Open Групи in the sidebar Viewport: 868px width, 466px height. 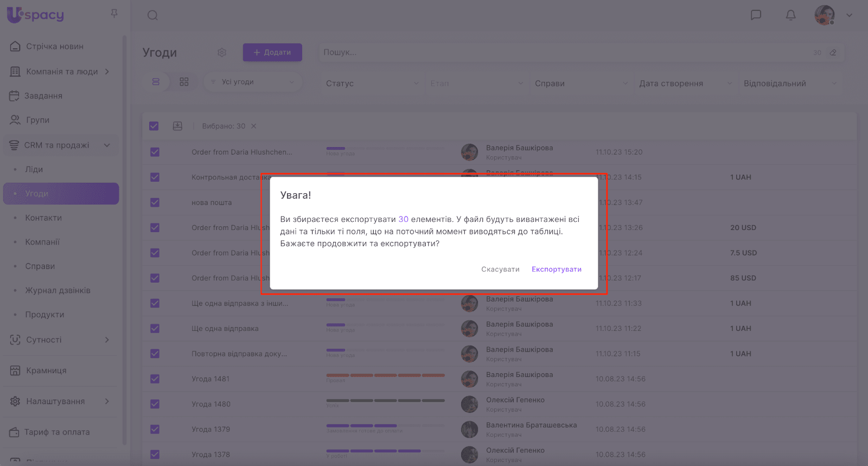point(38,120)
